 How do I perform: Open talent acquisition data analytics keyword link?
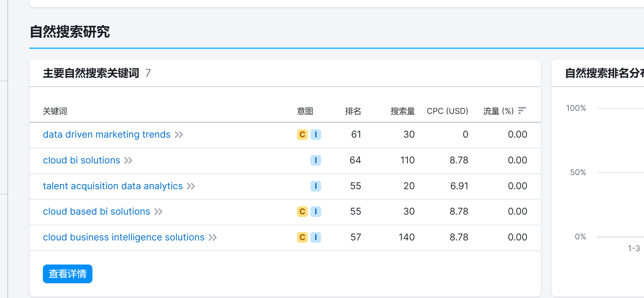click(x=113, y=186)
